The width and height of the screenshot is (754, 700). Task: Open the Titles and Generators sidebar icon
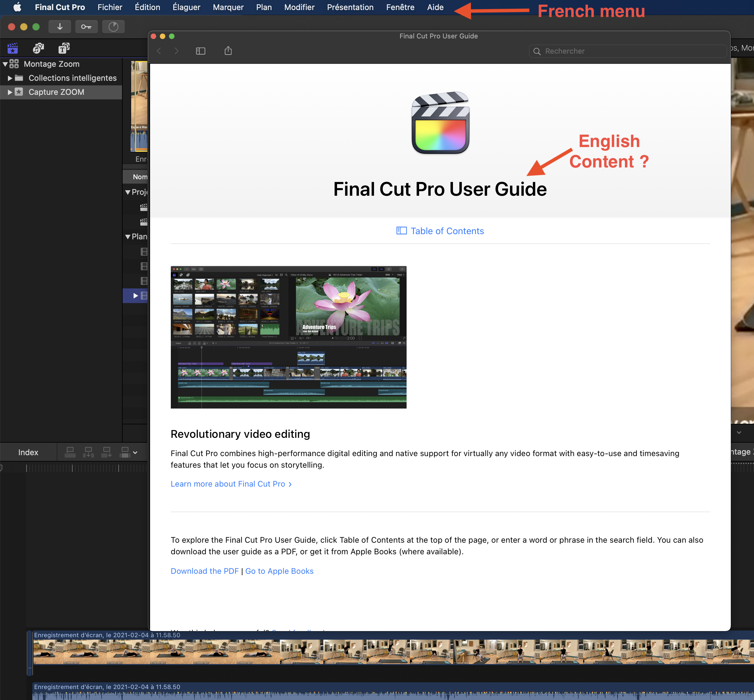64,48
